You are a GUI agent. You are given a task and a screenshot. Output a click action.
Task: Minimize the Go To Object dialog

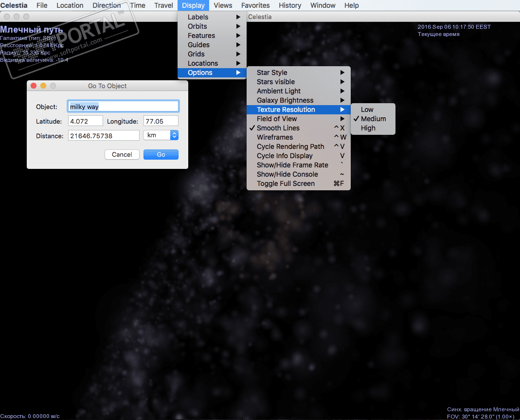(43, 86)
